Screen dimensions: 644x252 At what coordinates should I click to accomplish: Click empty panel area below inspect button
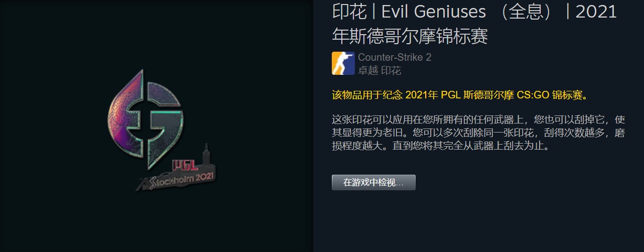point(477,221)
